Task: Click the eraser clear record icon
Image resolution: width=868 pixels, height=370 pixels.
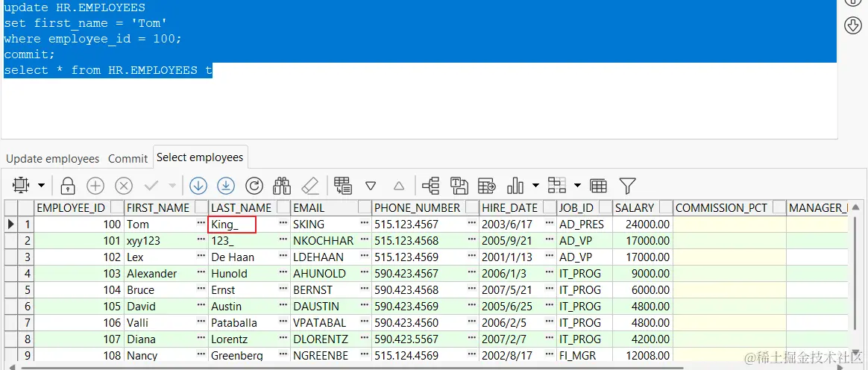Action: click(x=310, y=186)
